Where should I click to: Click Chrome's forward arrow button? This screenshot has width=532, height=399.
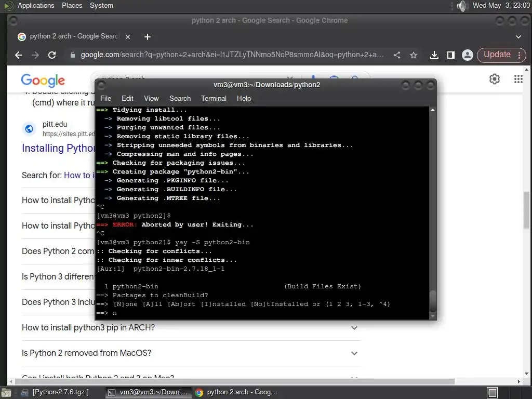tap(35, 55)
